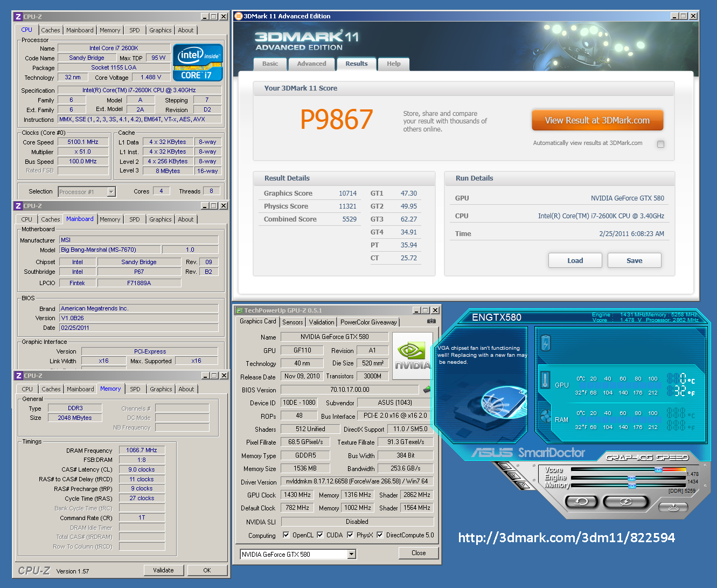Click the Intel Core i7 logo badge
Viewport: 717px width, 588px height.
[198, 62]
